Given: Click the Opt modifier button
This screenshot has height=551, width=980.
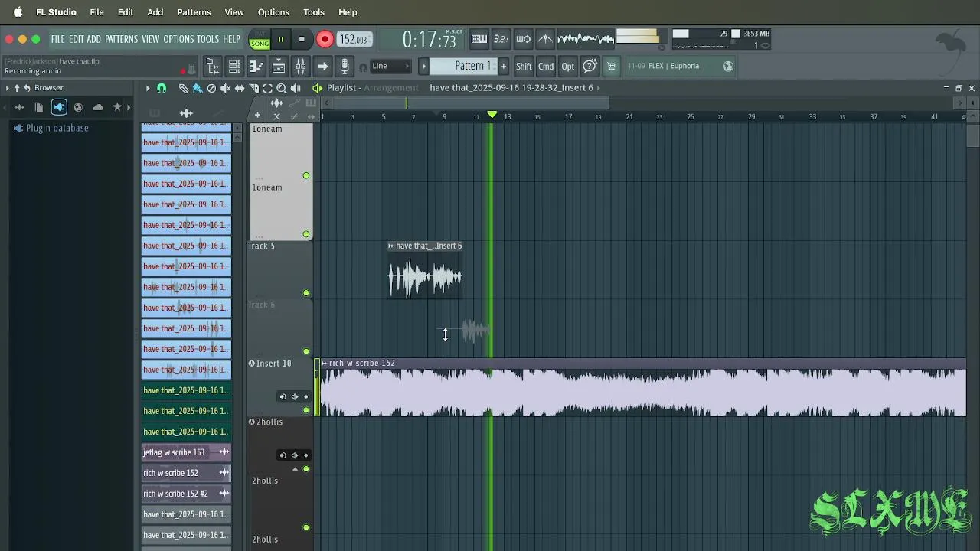Looking at the screenshot, I should click(567, 67).
